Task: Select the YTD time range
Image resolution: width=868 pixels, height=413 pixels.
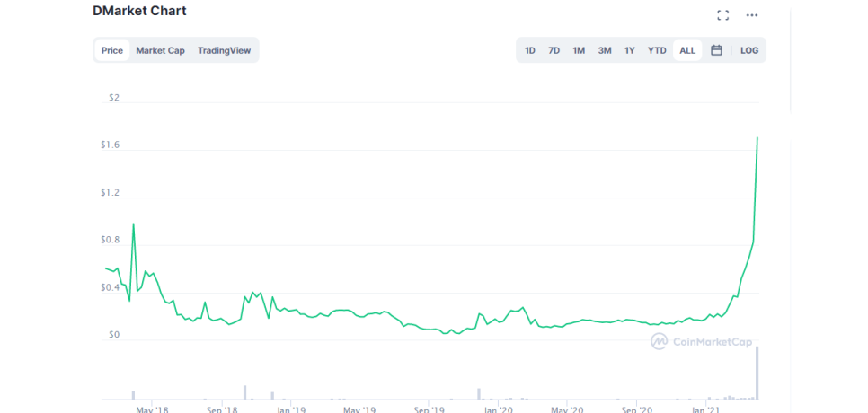Action: pos(657,50)
